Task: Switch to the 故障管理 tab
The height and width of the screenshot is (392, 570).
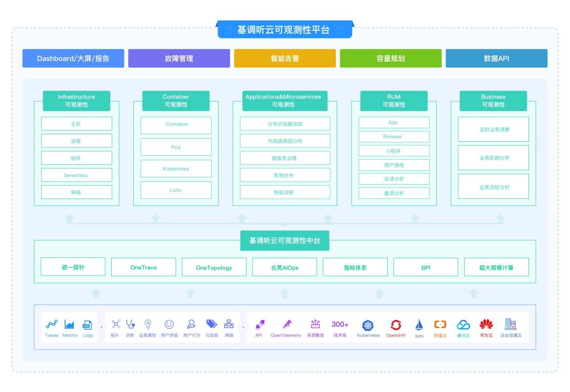Action: click(x=179, y=59)
